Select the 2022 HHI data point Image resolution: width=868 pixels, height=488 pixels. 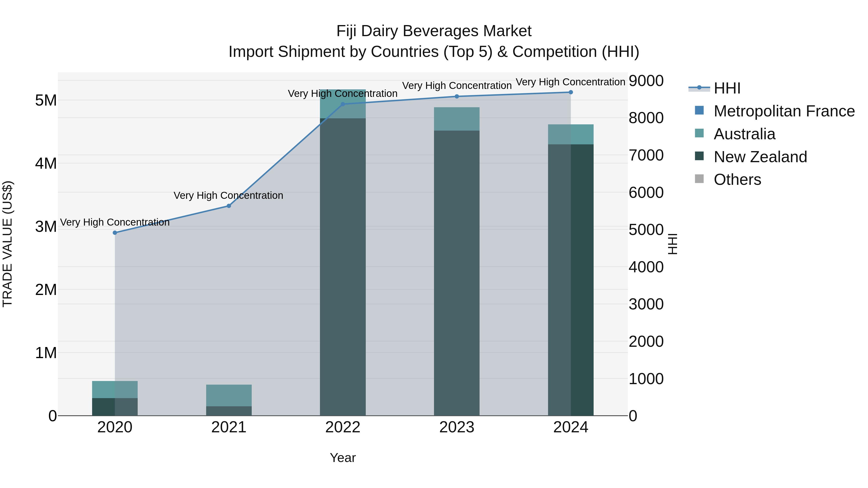[343, 104]
